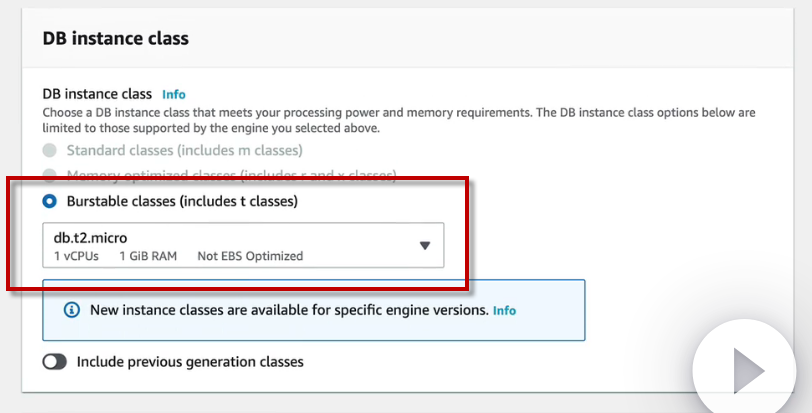Toggle the Include previous generation classes switch
This screenshot has width=812, height=413.
(x=55, y=361)
